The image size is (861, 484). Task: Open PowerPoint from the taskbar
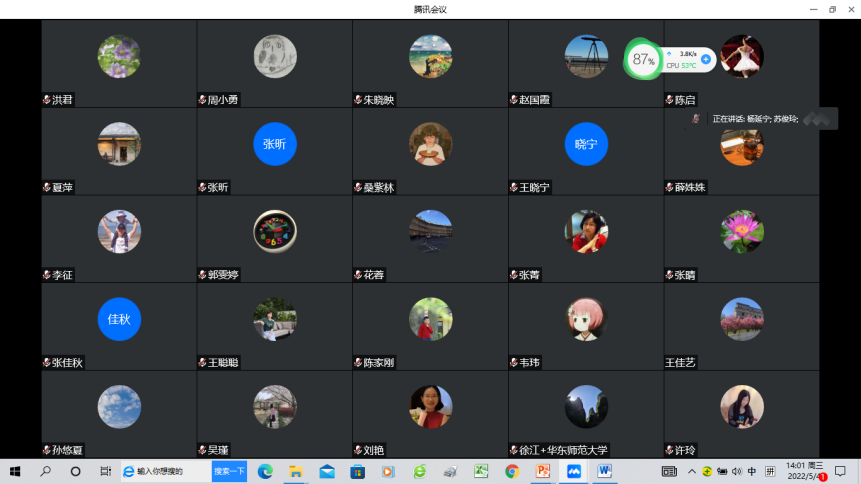[543, 471]
